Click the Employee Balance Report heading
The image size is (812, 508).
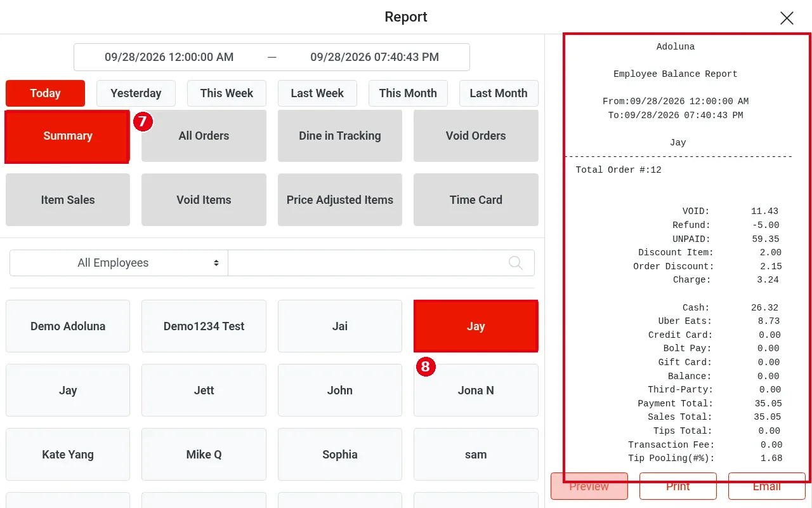(676, 74)
